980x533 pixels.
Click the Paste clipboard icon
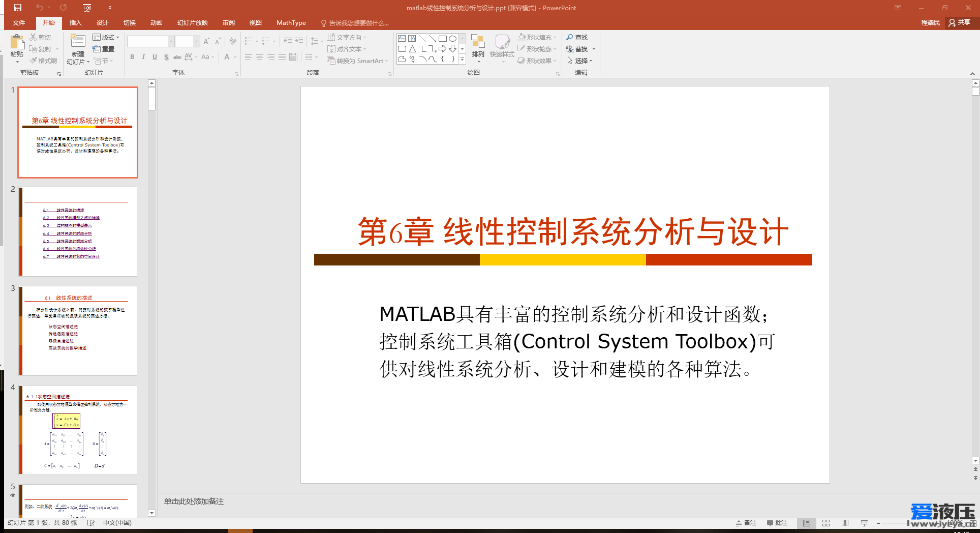[17, 42]
